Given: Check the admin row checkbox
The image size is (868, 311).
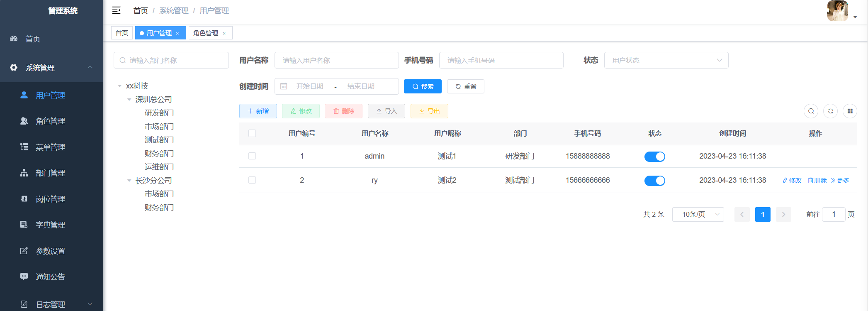Looking at the screenshot, I should [252, 156].
